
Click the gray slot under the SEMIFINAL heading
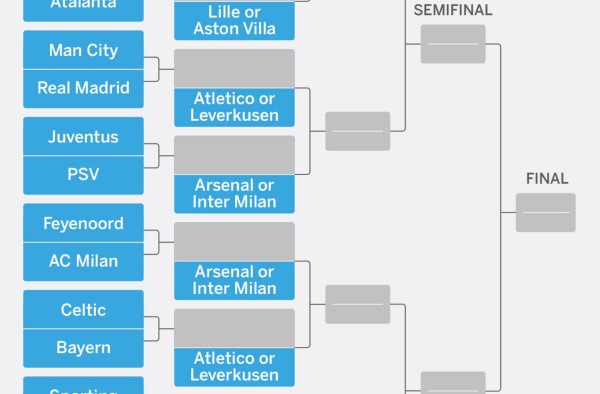point(453,44)
